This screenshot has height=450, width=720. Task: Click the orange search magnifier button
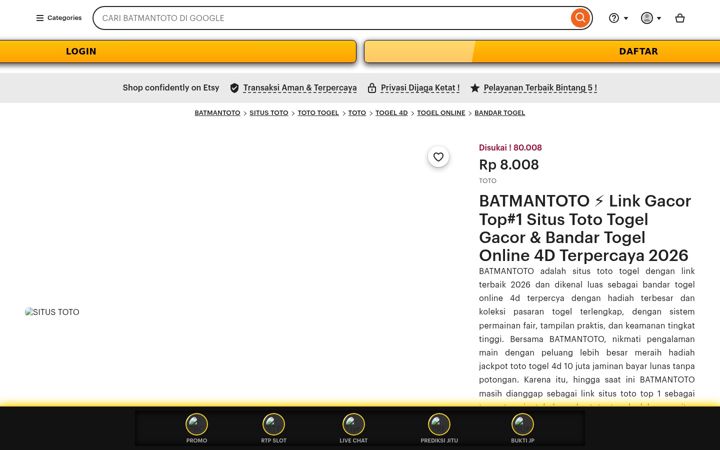580,18
